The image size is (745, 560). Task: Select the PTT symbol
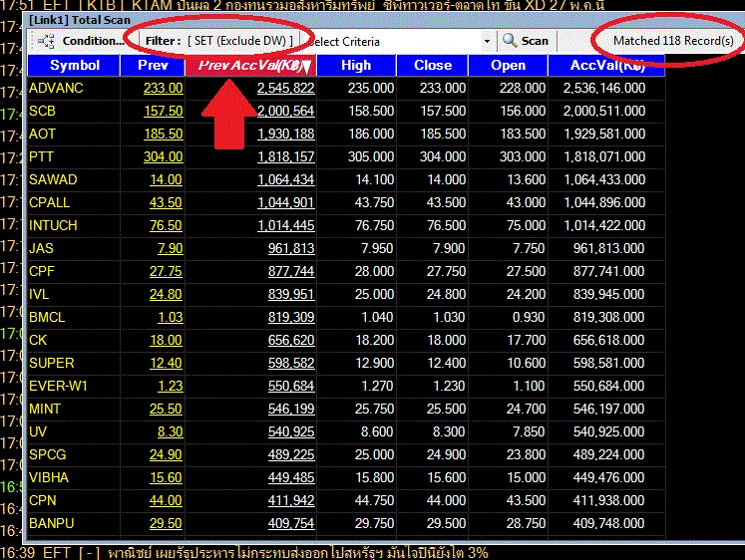[41, 156]
